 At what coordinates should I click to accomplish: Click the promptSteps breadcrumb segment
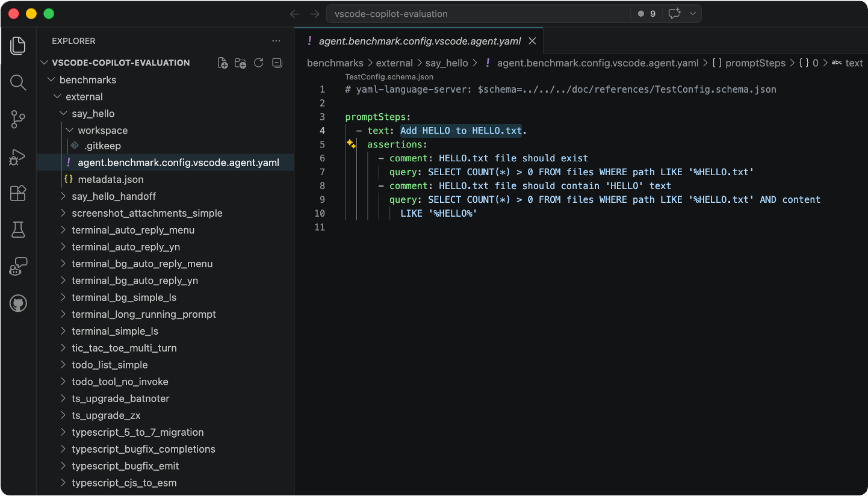click(755, 63)
